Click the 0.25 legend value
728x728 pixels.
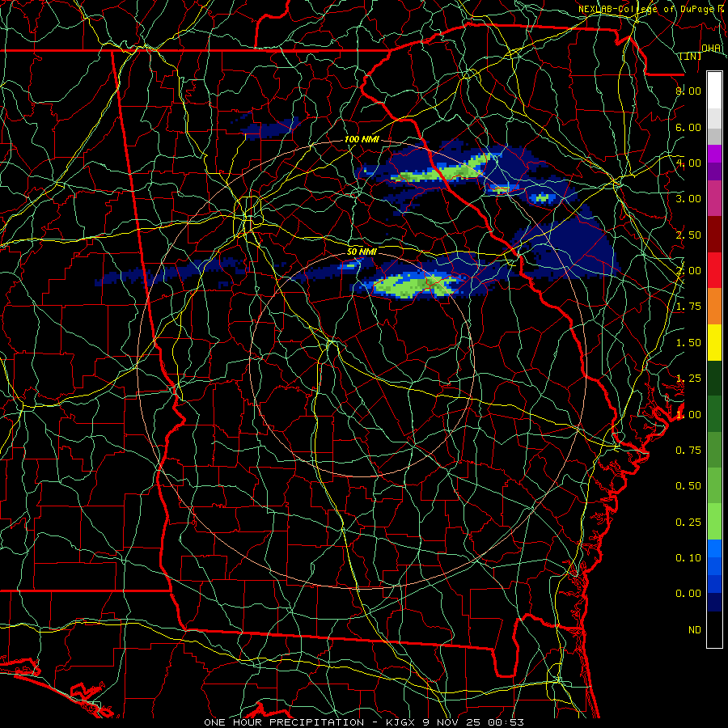pos(688,523)
